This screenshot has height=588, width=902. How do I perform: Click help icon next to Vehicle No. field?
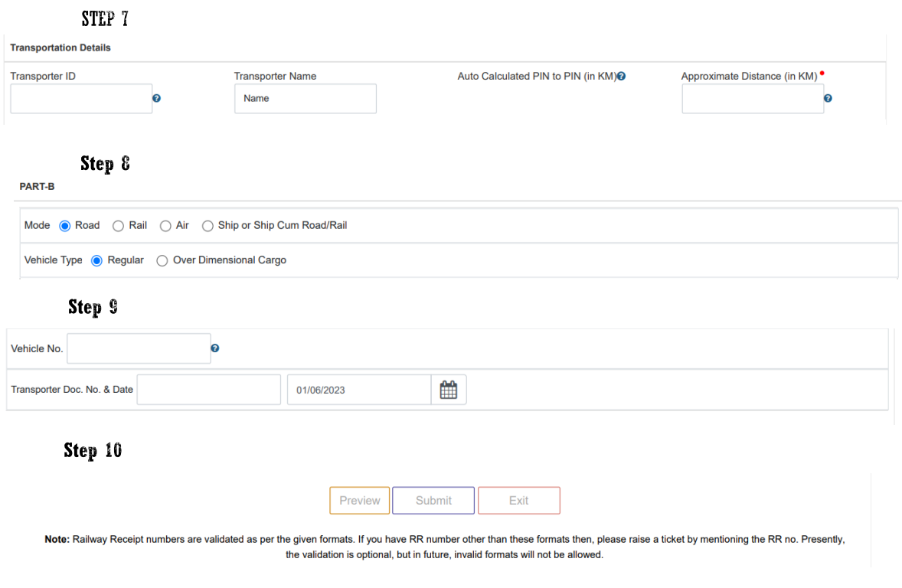click(215, 348)
